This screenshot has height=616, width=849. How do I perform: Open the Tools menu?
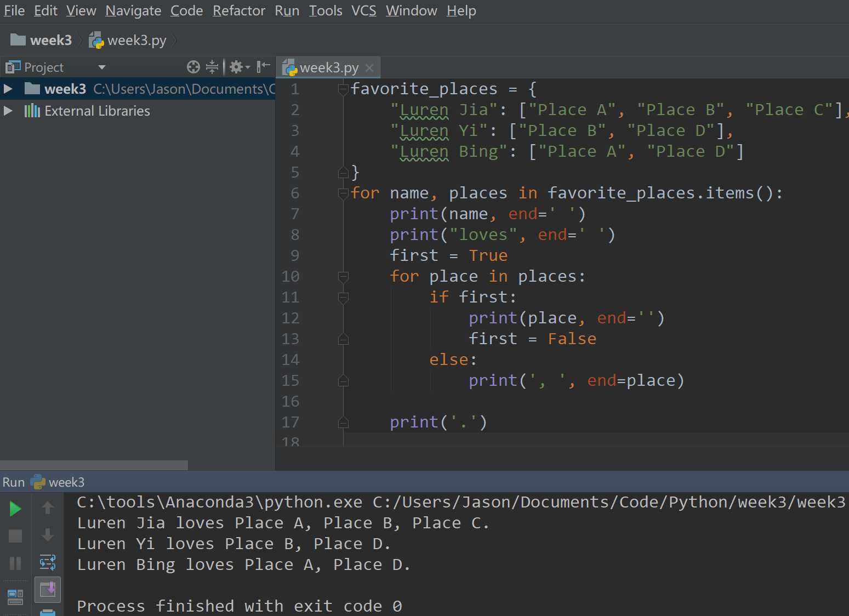(x=326, y=10)
